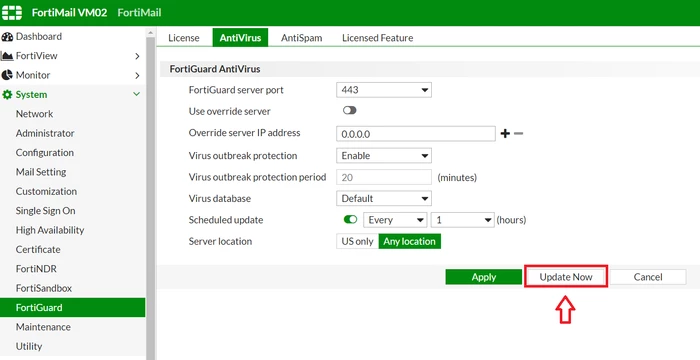Click the Fortinet logo icon
This screenshot has width=700, height=360.
coord(12,13)
